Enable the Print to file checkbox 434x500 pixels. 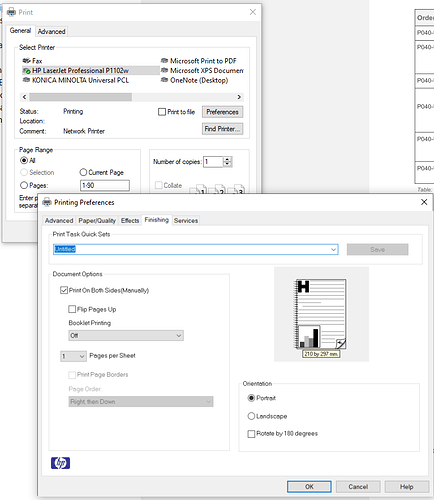pyautogui.click(x=162, y=112)
